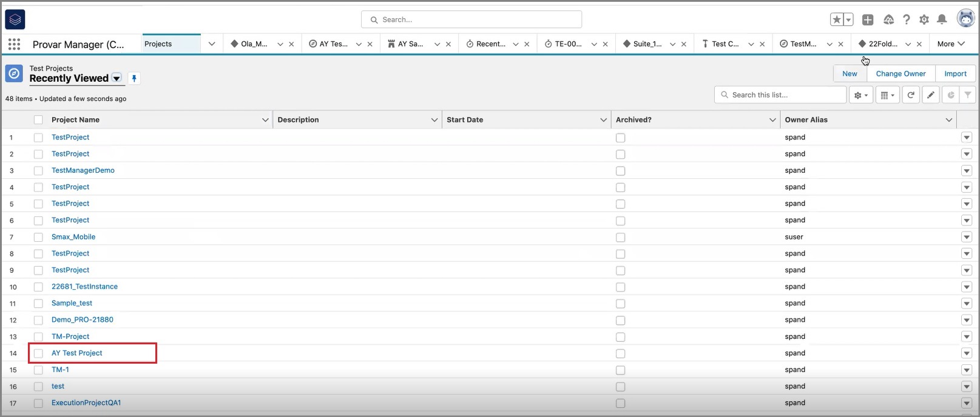Click the Change Owner button

pyautogui.click(x=901, y=74)
